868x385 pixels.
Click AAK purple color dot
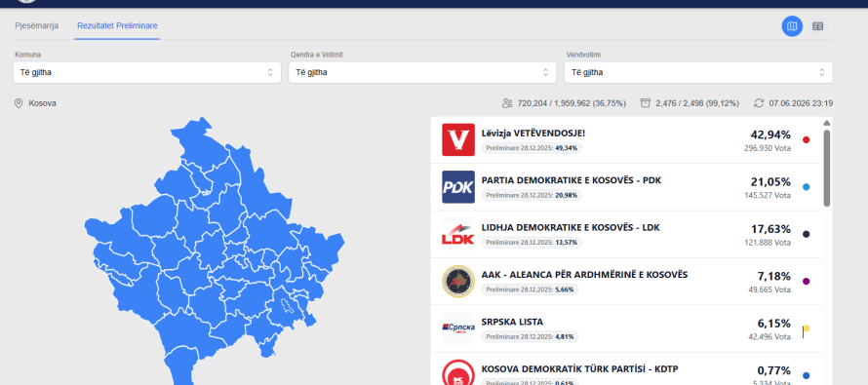(806, 281)
